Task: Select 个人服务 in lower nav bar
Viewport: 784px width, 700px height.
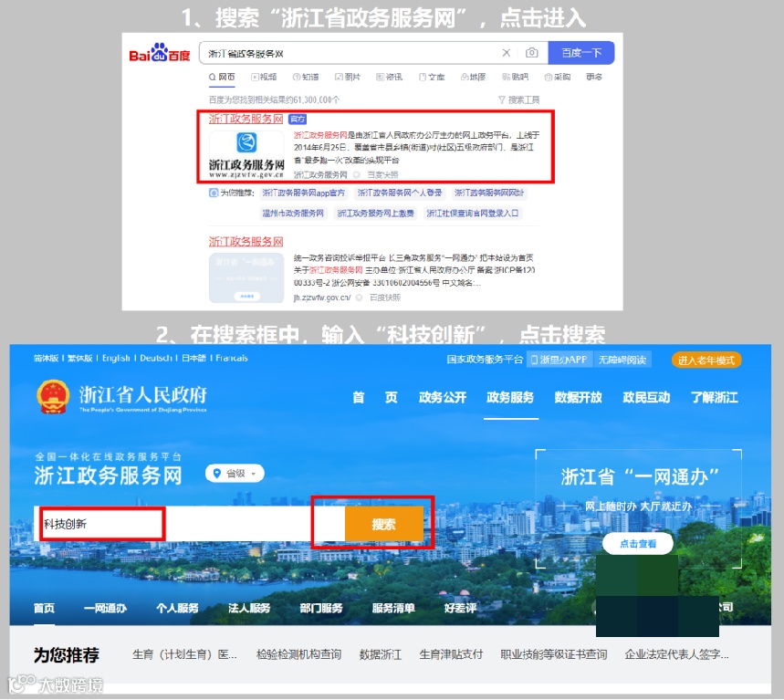Action: pos(177,609)
